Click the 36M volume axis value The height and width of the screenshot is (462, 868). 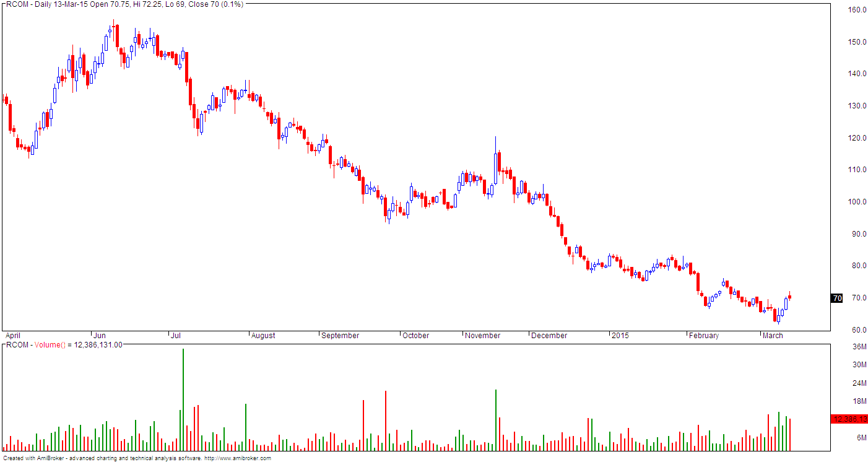(x=859, y=347)
